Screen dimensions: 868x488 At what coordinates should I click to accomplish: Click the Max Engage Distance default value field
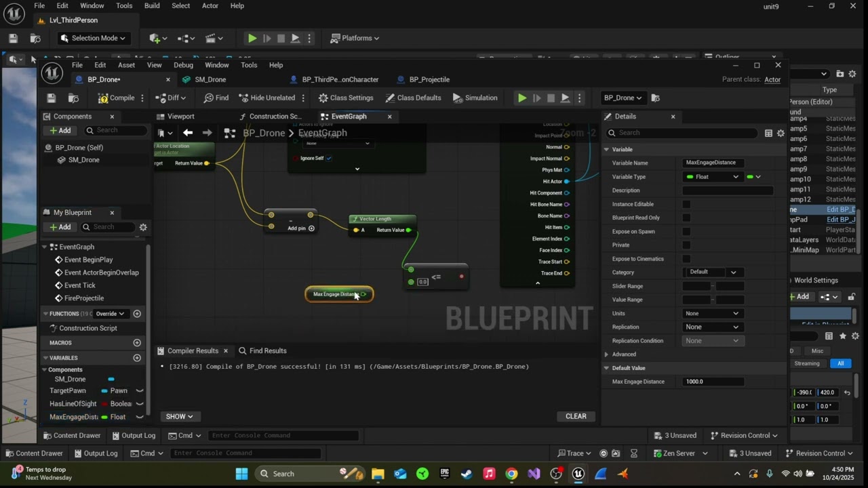[x=713, y=382]
